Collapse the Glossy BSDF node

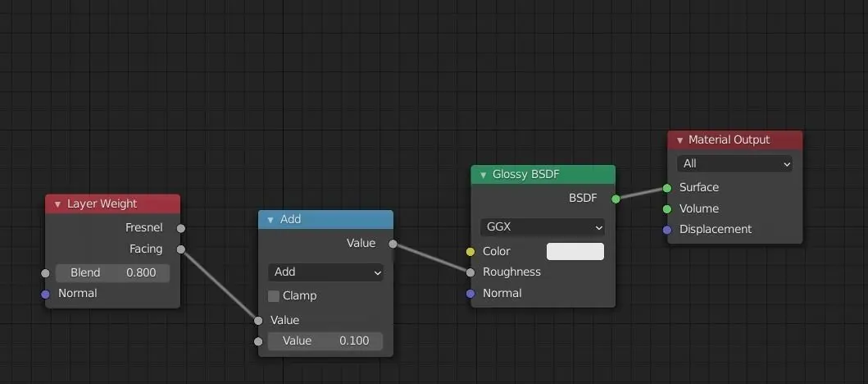click(483, 176)
